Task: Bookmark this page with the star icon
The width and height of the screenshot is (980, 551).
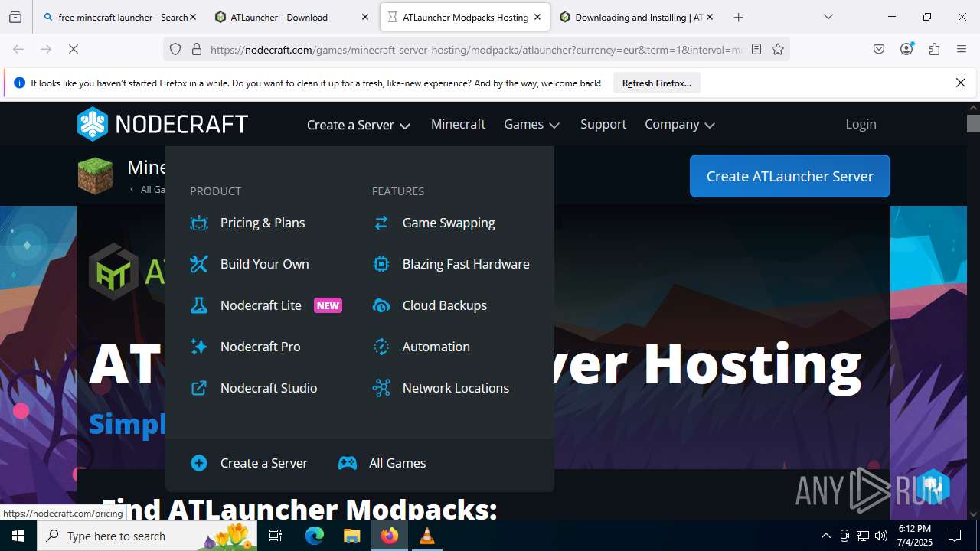Action: coord(778,49)
